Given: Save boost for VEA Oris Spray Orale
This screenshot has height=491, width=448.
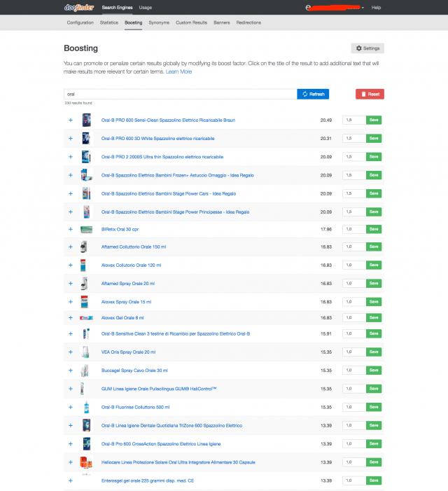Looking at the screenshot, I should pos(374,352).
